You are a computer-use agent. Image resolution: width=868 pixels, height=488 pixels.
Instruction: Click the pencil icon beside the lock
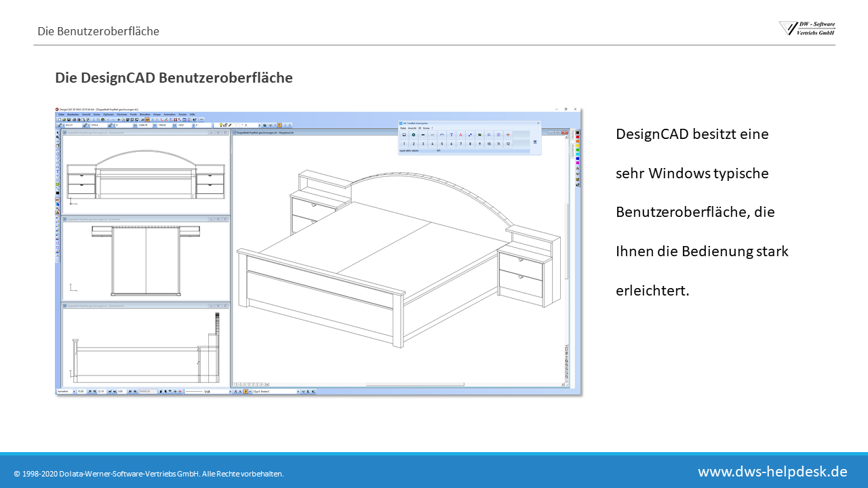coord(230,125)
